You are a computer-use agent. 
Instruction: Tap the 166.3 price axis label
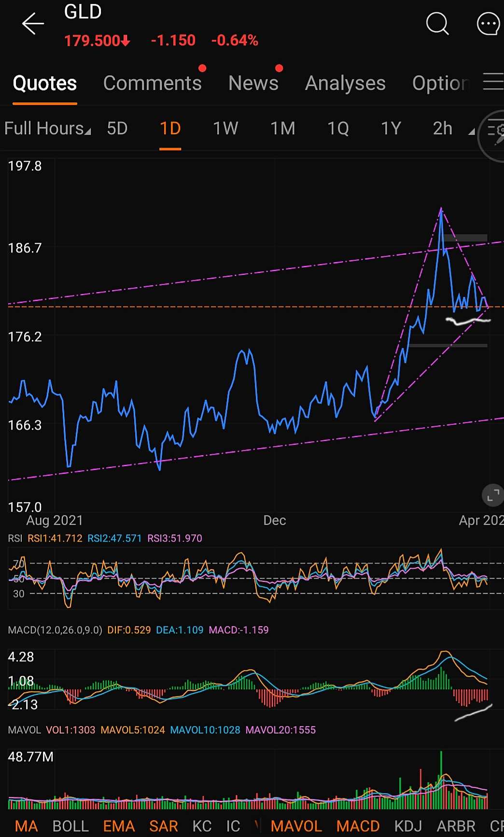pos(25,425)
